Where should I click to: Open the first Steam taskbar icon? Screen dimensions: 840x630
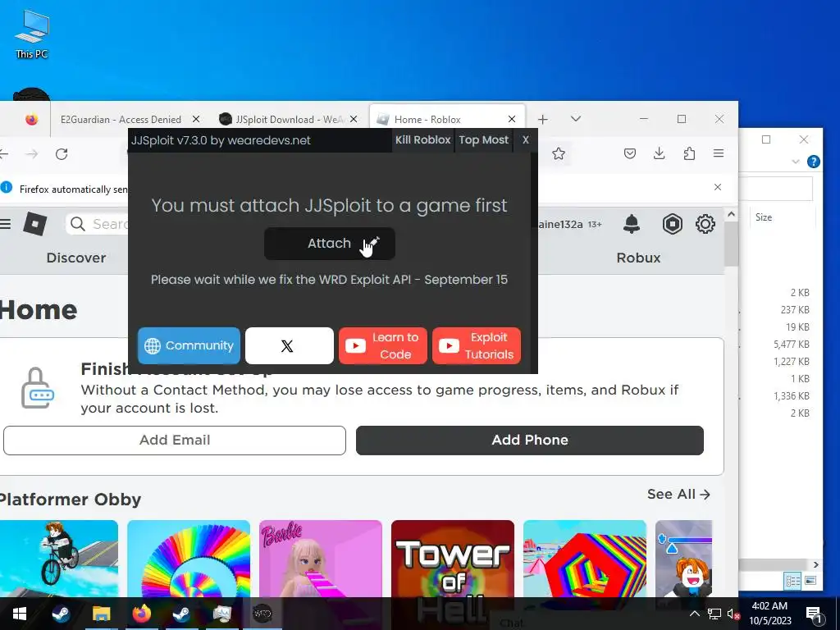(61, 614)
